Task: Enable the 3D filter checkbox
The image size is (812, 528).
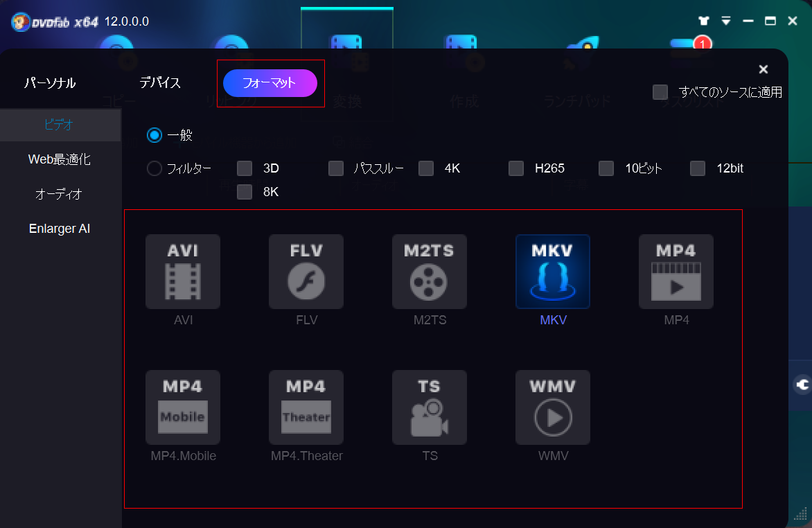Action: pos(245,168)
